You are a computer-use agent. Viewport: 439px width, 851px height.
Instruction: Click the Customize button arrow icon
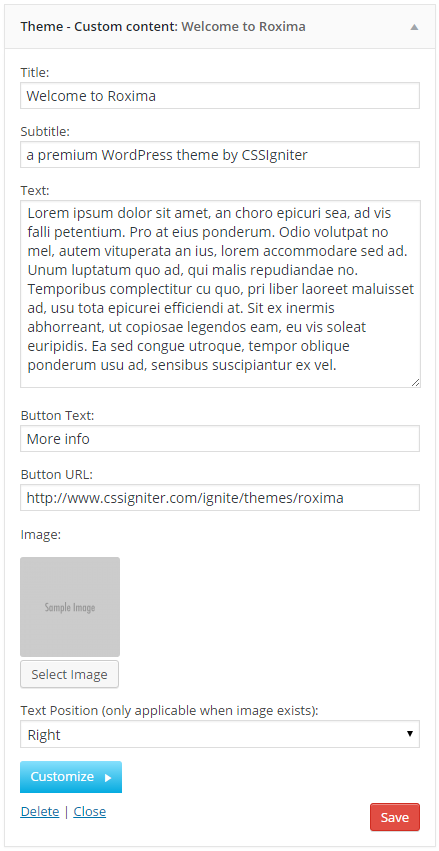(x=107, y=777)
